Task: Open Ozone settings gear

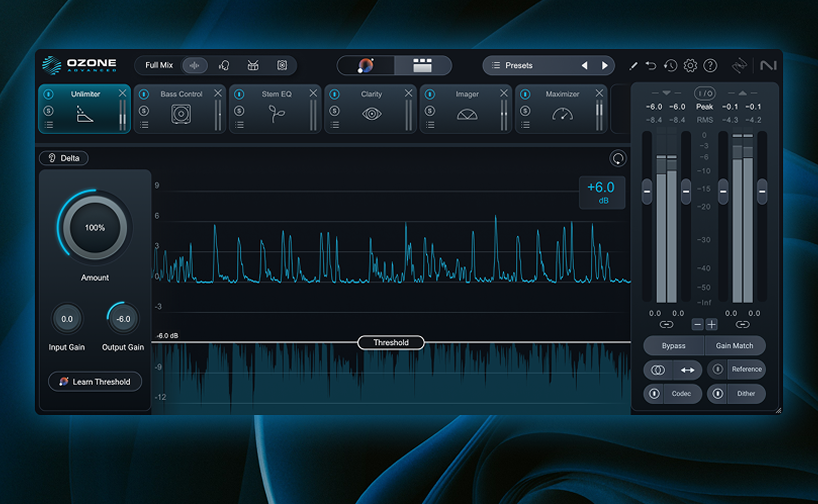Action: click(x=690, y=65)
